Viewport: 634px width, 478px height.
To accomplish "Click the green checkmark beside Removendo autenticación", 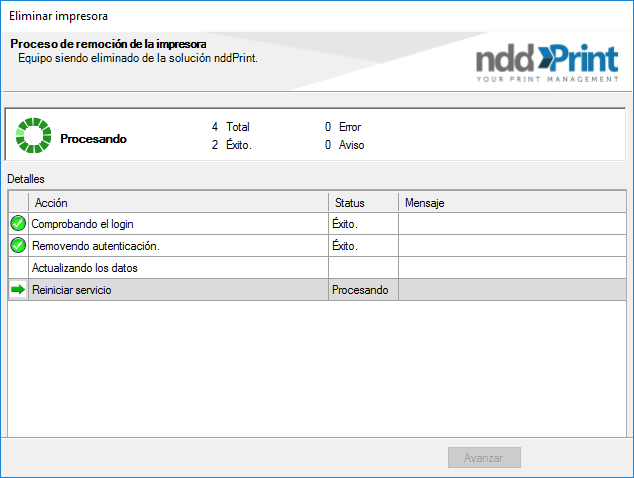I will (18, 245).
